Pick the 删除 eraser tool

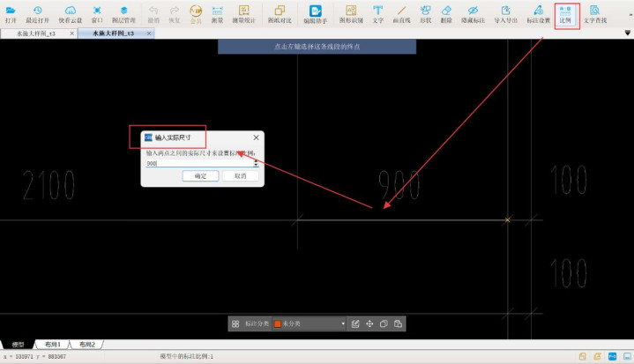pyautogui.click(x=446, y=13)
